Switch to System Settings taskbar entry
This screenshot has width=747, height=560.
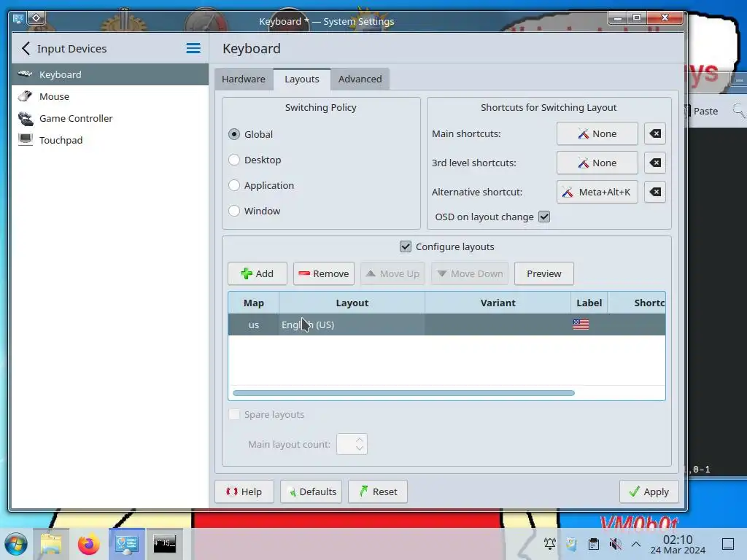tap(127, 544)
